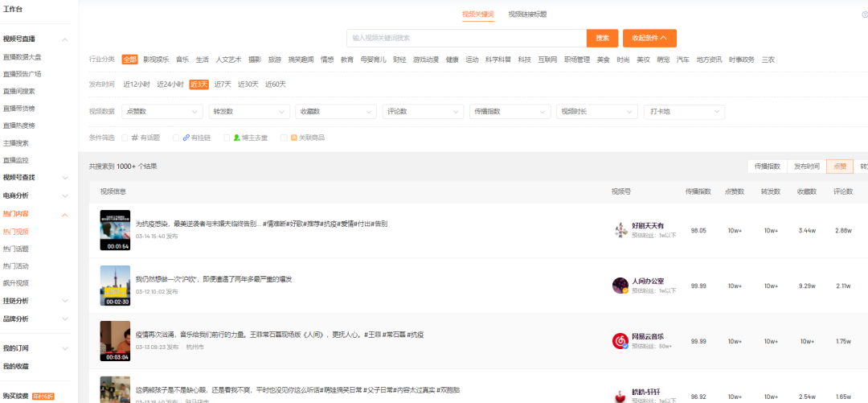
Task: Open the 人间办公室 account avatar
Action: coord(620,286)
